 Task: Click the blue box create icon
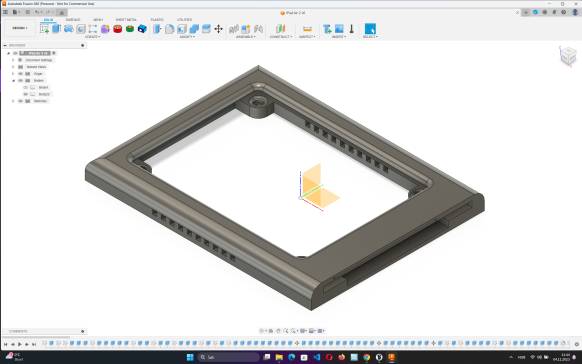click(142, 29)
